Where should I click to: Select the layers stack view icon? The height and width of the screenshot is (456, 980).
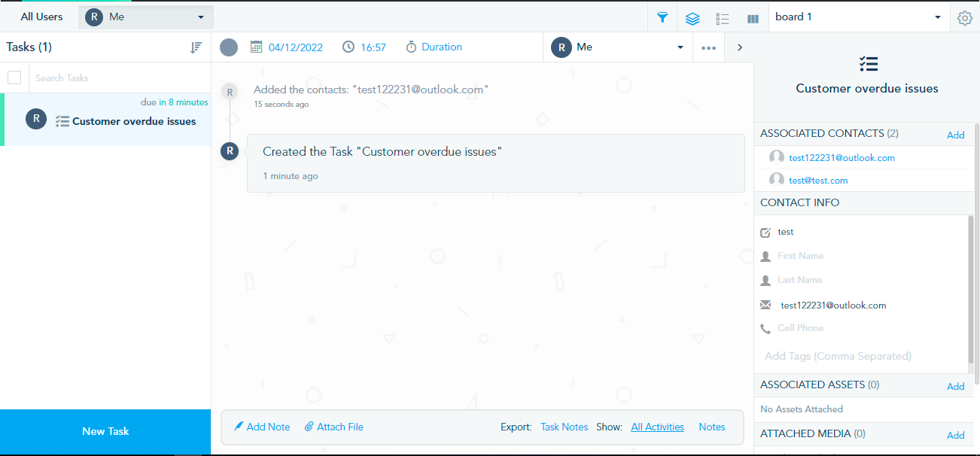coord(692,18)
